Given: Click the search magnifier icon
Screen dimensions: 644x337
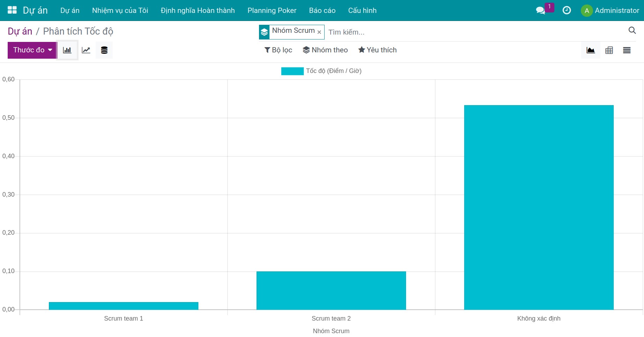Looking at the screenshot, I should point(632,30).
